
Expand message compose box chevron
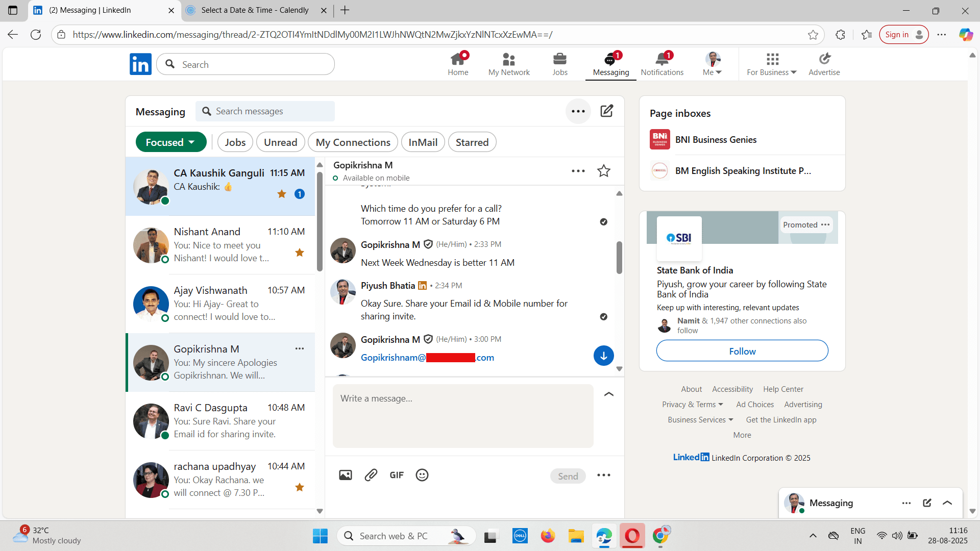pos(609,394)
